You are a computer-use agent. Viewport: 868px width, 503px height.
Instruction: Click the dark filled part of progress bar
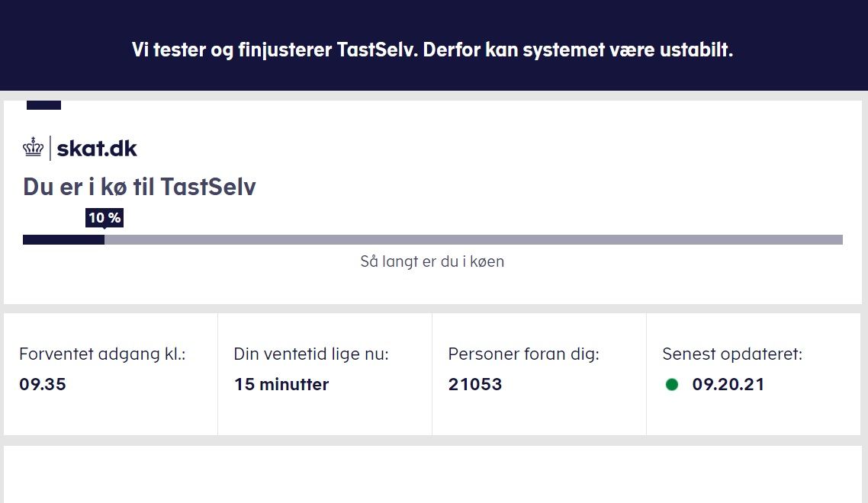[63, 239]
